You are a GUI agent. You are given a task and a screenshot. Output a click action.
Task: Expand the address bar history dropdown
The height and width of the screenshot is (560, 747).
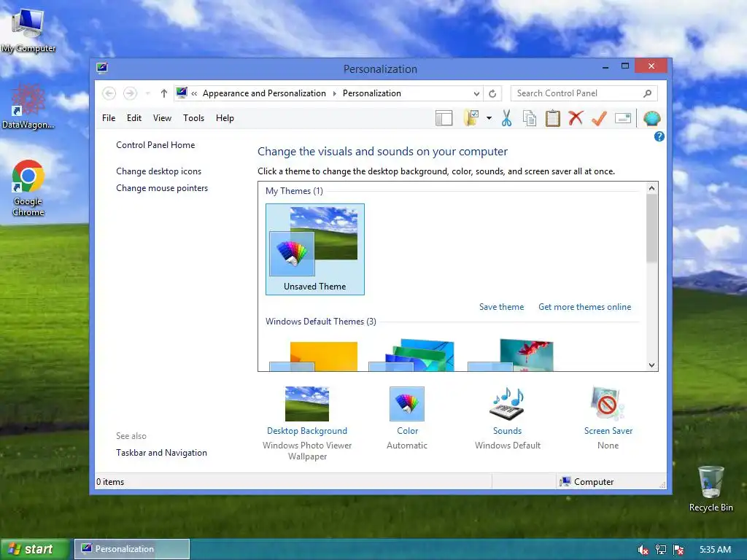tap(476, 94)
